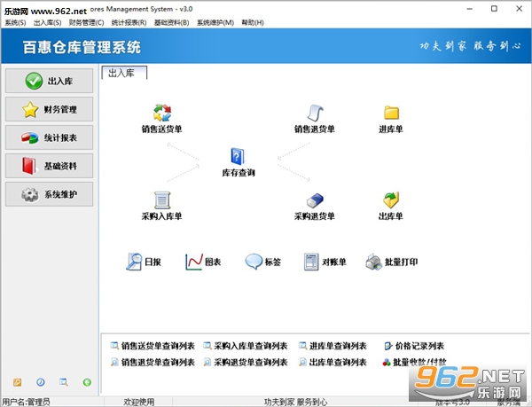Select the 财务管理 sidebar button
The width and height of the screenshot is (532, 407).
[49, 109]
